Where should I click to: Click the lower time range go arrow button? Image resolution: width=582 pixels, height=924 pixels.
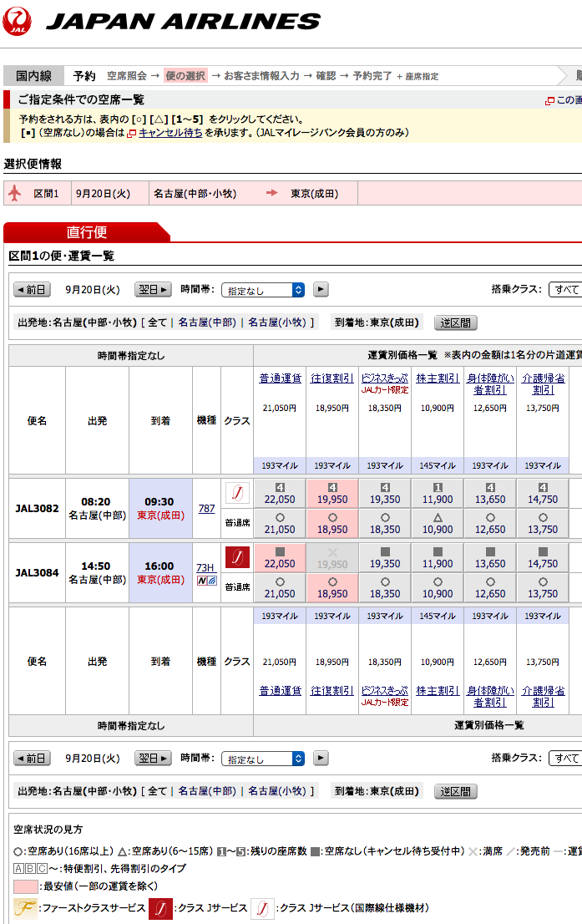click(x=321, y=758)
